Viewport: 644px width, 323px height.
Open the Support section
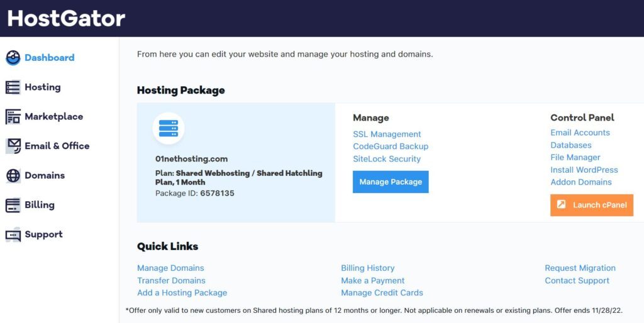[43, 234]
